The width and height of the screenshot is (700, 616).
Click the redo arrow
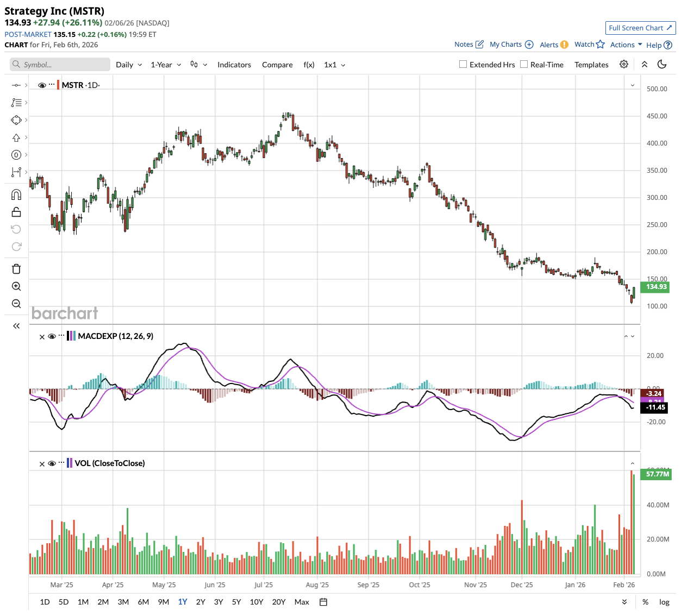tap(16, 247)
